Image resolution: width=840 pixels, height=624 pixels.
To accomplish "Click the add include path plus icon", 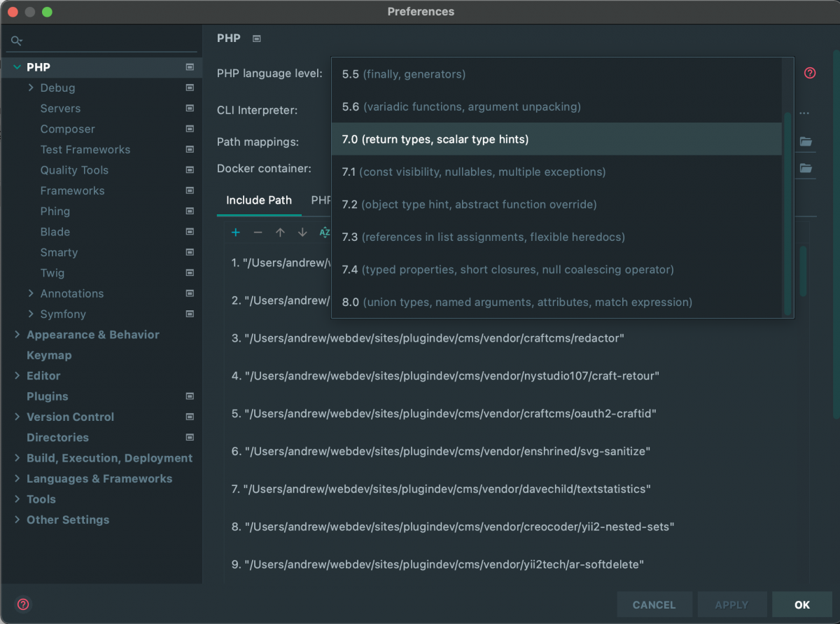I will pyautogui.click(x=236, y=233).
